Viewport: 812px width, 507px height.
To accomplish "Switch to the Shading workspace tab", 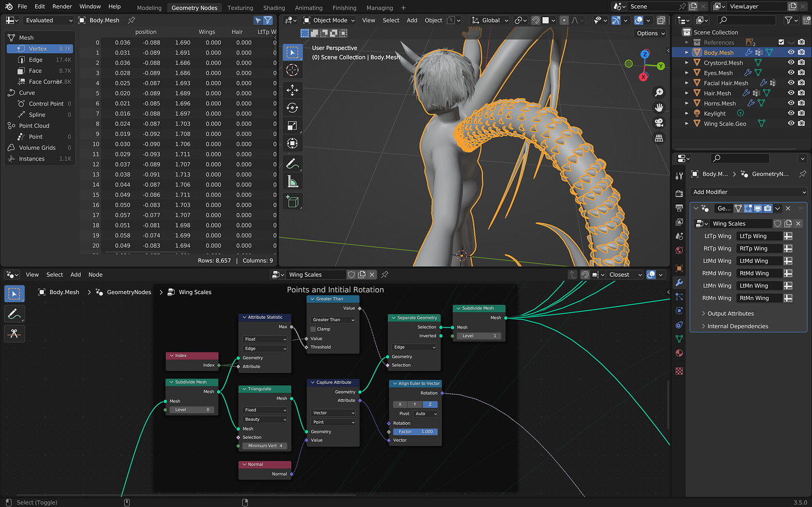I will [x=274, y=8].
